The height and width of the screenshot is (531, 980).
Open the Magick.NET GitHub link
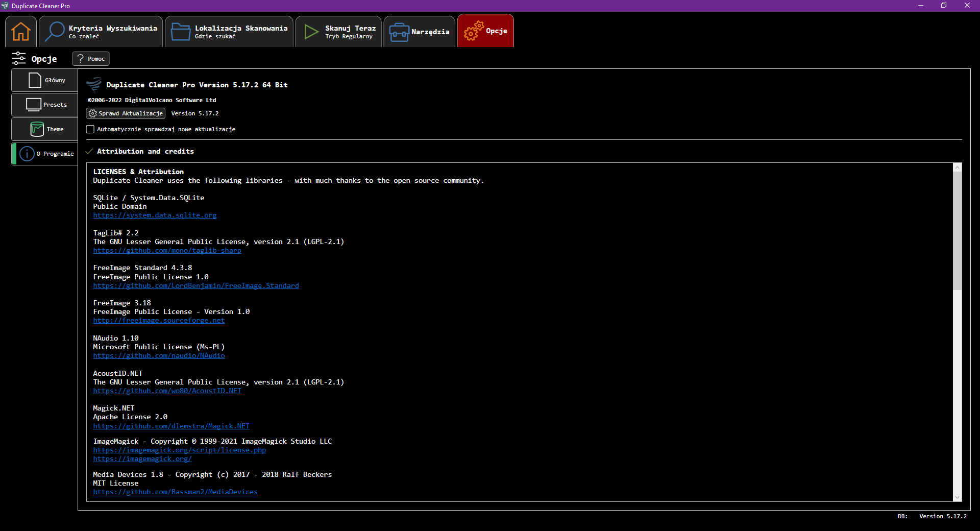click(x=171, y=426)
